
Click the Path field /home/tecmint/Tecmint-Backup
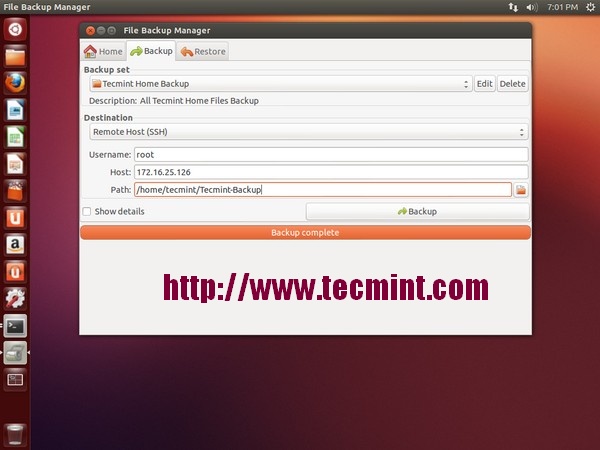323,190
